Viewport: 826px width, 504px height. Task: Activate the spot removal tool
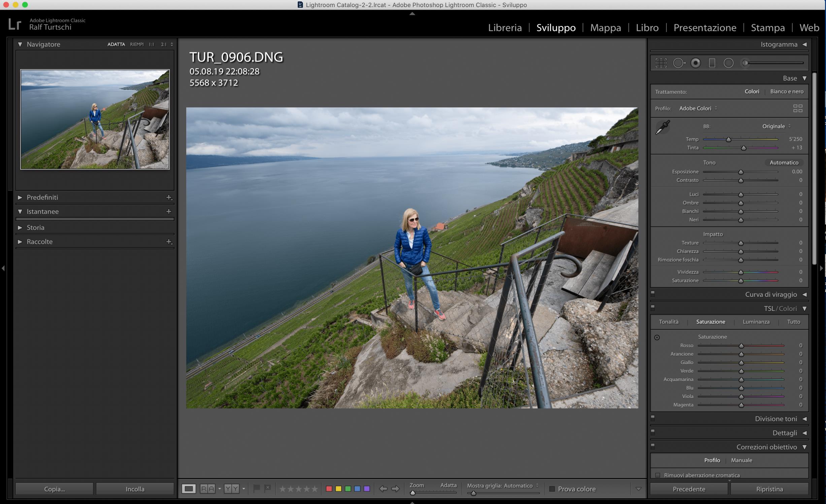coord(679,63)
